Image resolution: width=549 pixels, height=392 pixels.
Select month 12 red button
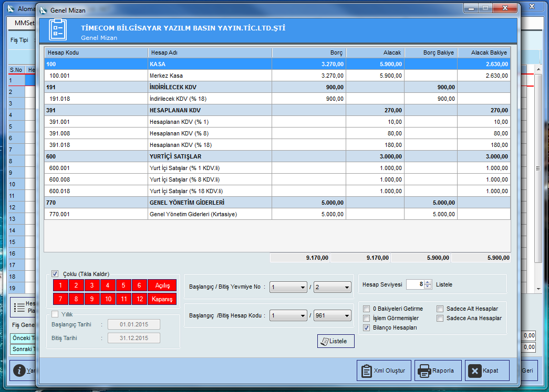click(x=140, y=299)
